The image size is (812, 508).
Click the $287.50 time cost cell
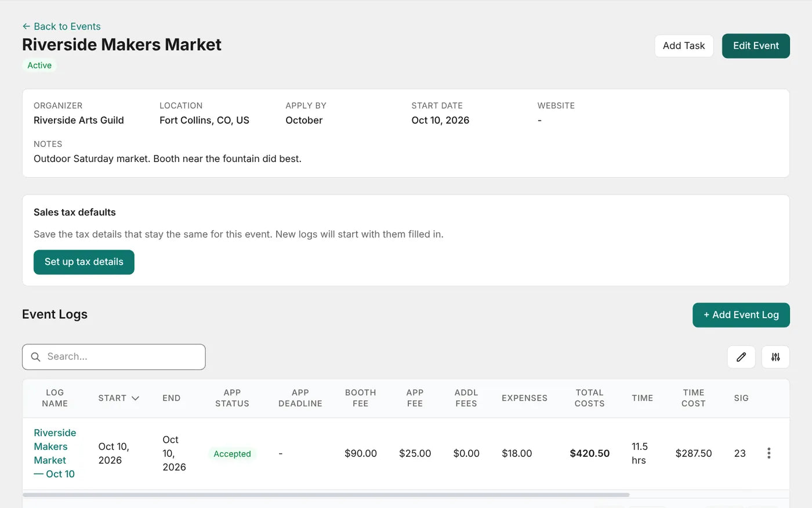pos(694,453)
